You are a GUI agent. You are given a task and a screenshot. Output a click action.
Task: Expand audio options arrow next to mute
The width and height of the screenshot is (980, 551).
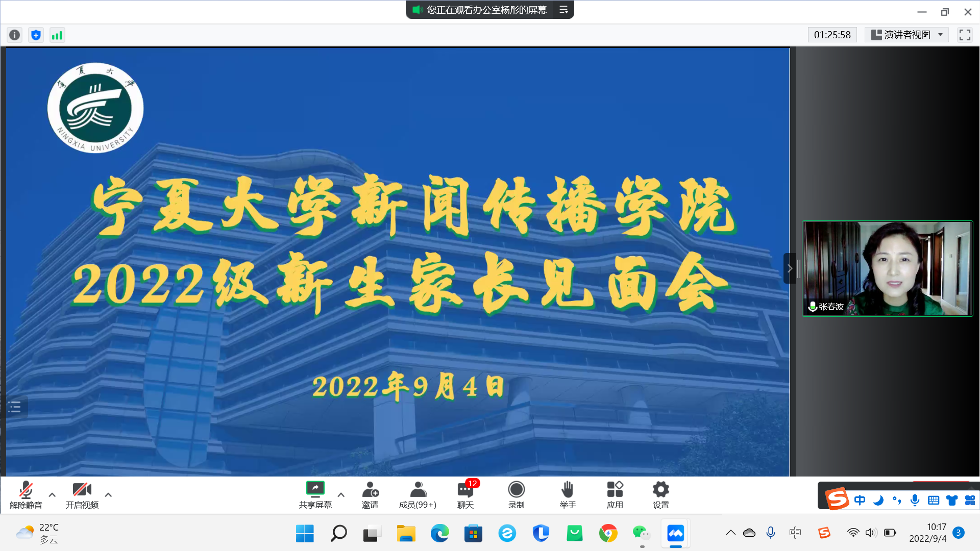(52, 494)
